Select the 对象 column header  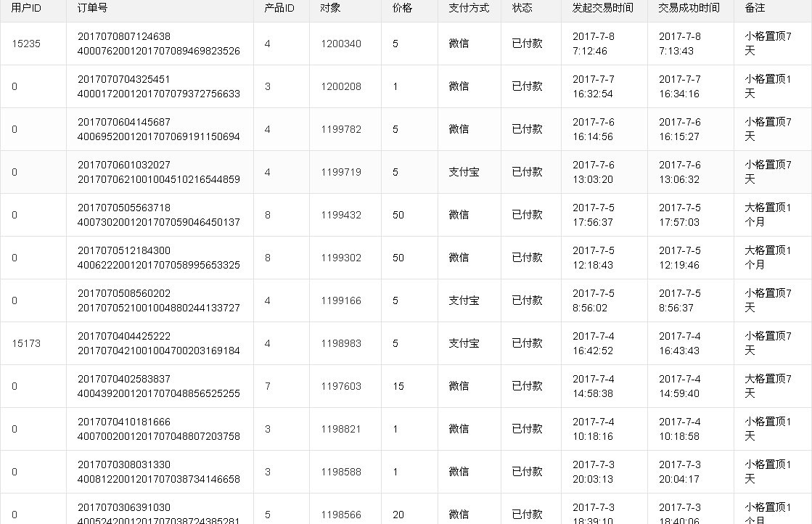pos(330,8)
